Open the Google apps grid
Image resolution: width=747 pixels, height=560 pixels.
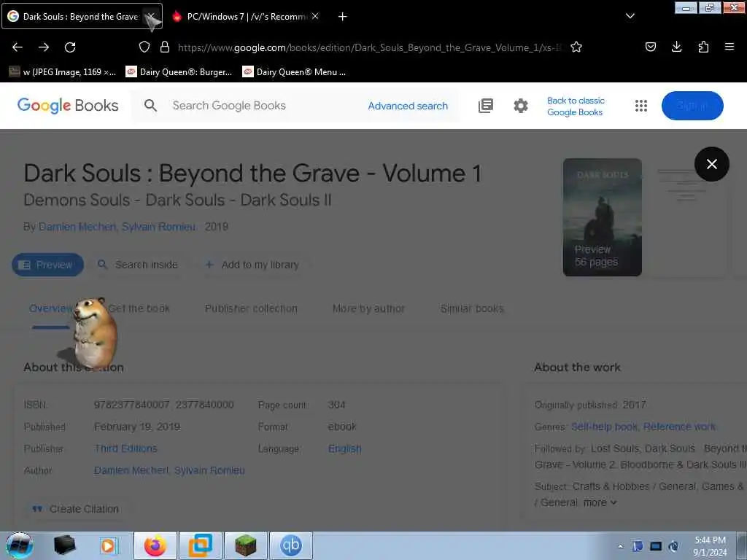(641, 106)
